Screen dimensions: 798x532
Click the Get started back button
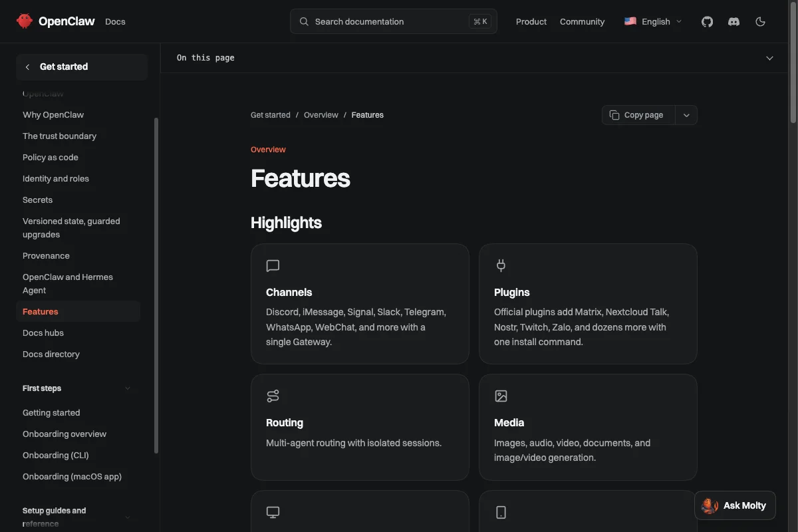pos(82,67)
